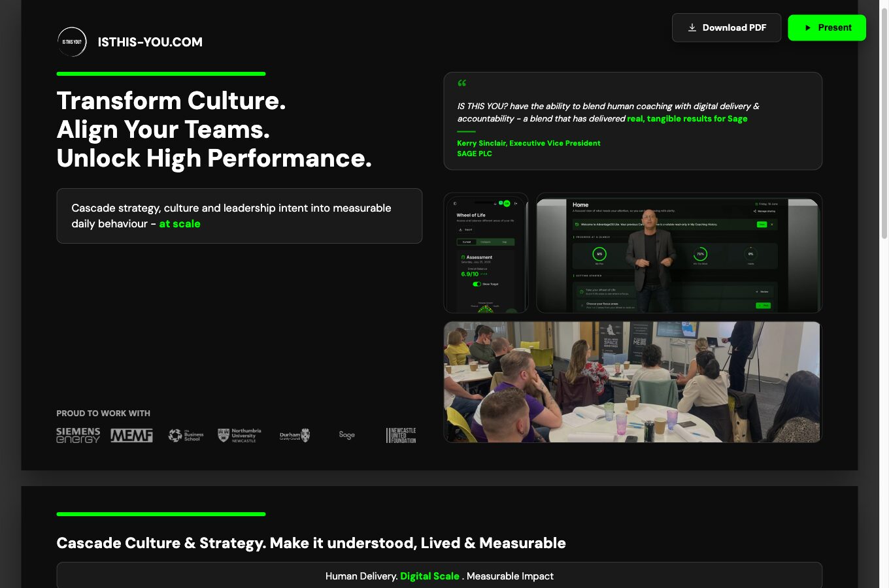
Task: Click the Durham County Council logo
Action: pos(295,435)
